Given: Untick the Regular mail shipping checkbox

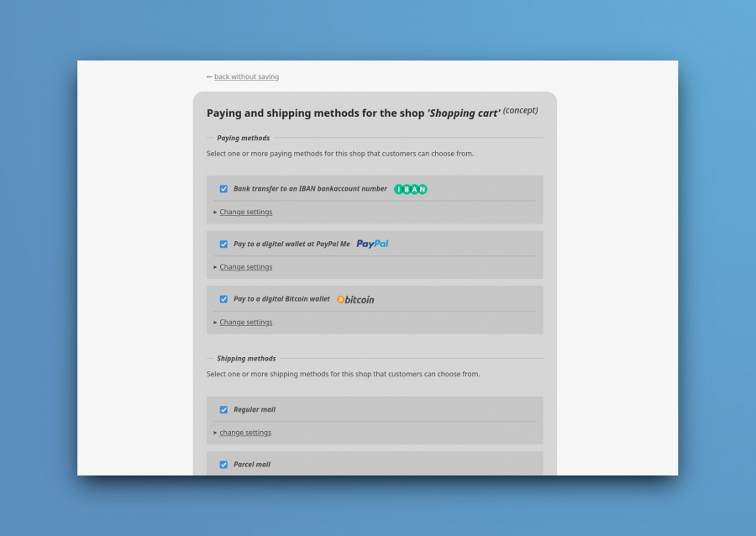Looking at the screenshot, I should coord(223,410).
